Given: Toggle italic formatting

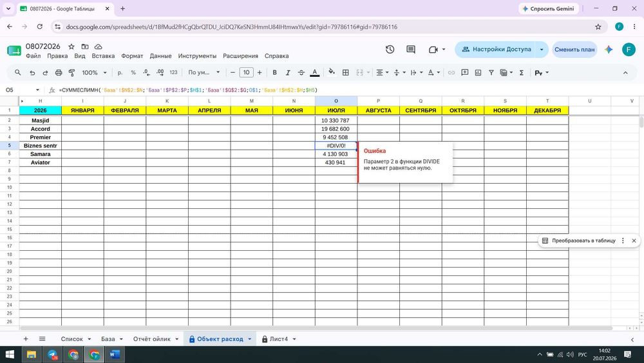Looking at the screenshot, I should (288, 72).
